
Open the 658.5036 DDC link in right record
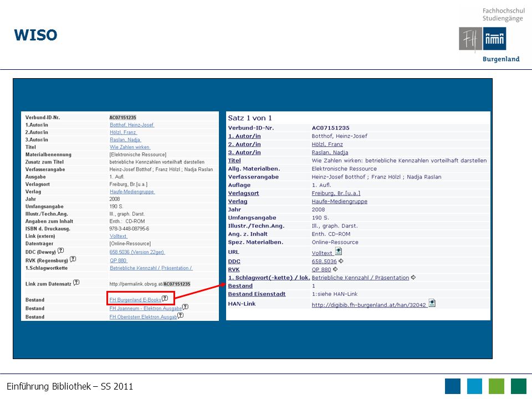click(x=324, y=261)
